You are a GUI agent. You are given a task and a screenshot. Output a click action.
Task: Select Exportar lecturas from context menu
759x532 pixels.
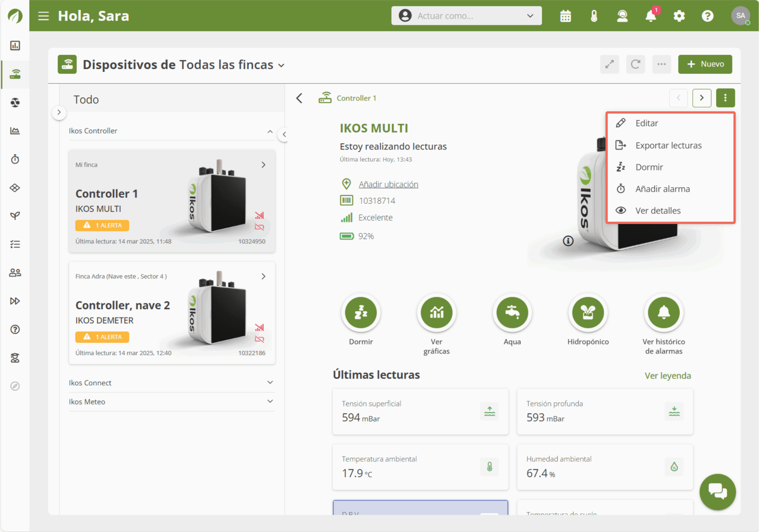tap(668, 146)
